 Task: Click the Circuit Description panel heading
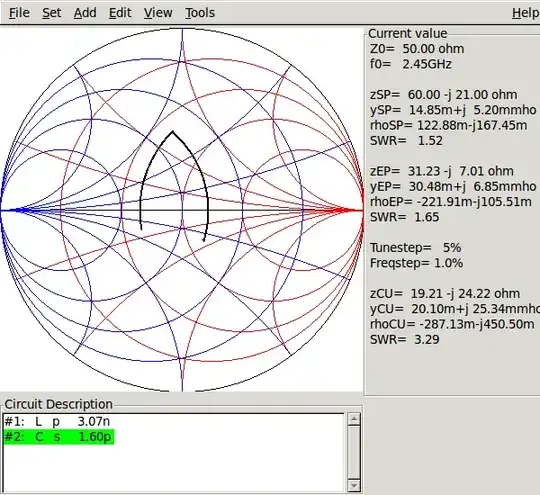[59, 404]
